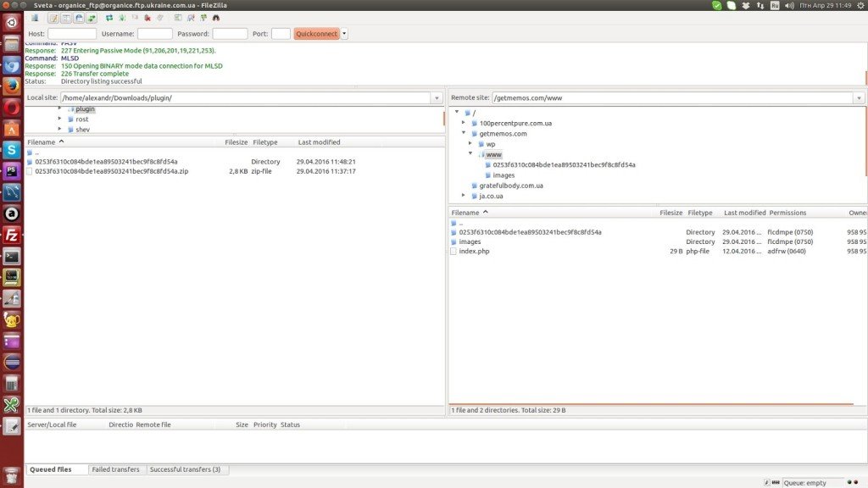Select local zip-file 0253f6310c...8fd54a.zip
The image size is (868, 488).
[235, 171]
